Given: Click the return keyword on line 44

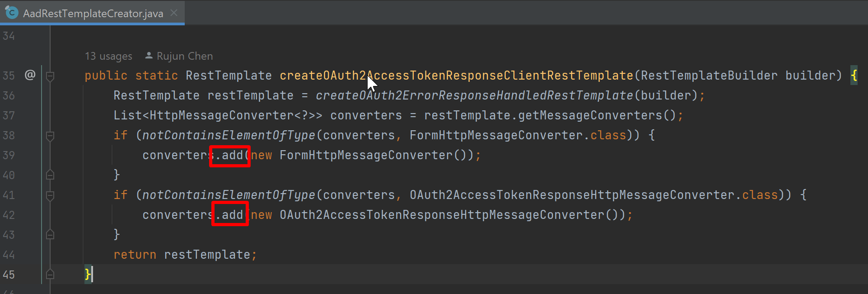Looking at the screenshot, I should click(135, 255).
